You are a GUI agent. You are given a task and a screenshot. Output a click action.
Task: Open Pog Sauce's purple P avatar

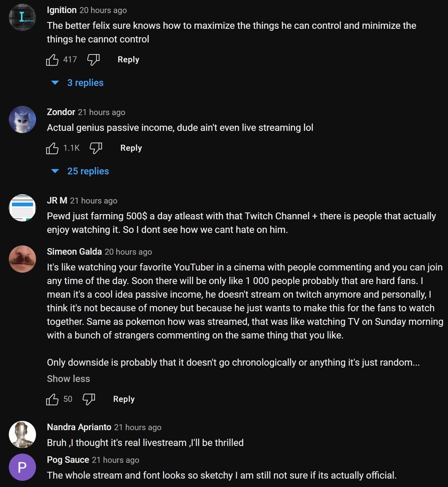(22, 467)
